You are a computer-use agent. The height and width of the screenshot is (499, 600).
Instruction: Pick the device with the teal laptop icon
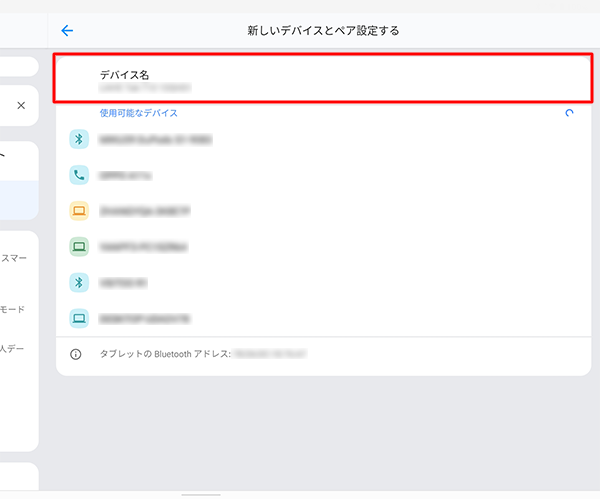pyautogui.click(x=323, y=318)
